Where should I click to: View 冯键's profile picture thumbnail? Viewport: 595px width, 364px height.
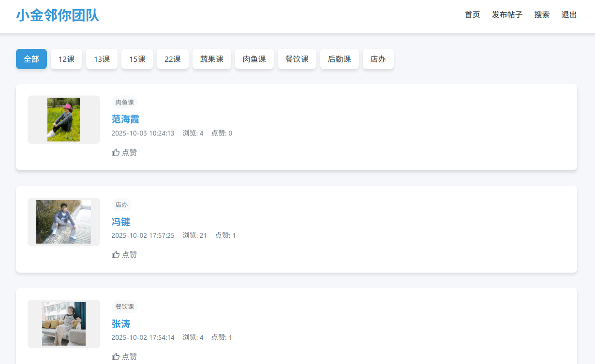click(x=63, y=221)
